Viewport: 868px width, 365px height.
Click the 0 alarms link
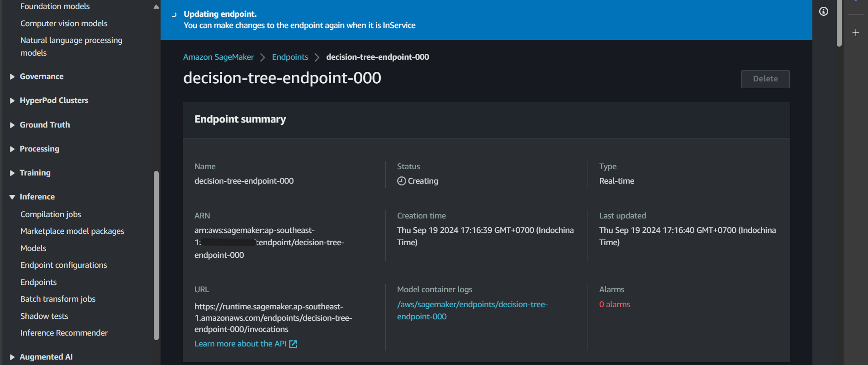point(614,304)
